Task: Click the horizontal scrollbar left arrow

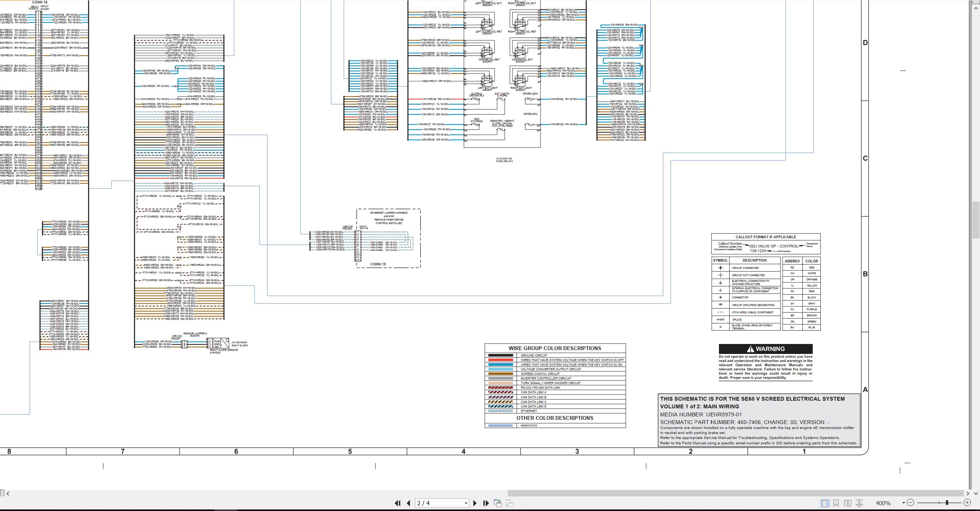Action: point(8,493)
